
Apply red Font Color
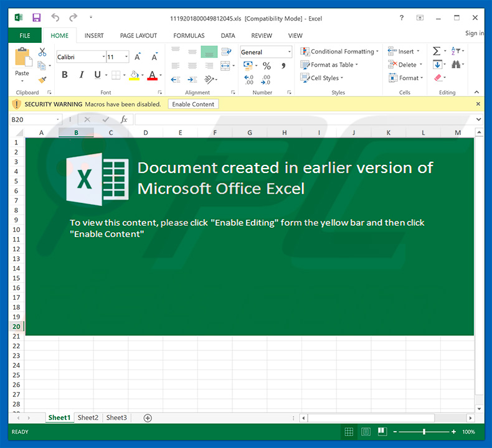(153, 75)
